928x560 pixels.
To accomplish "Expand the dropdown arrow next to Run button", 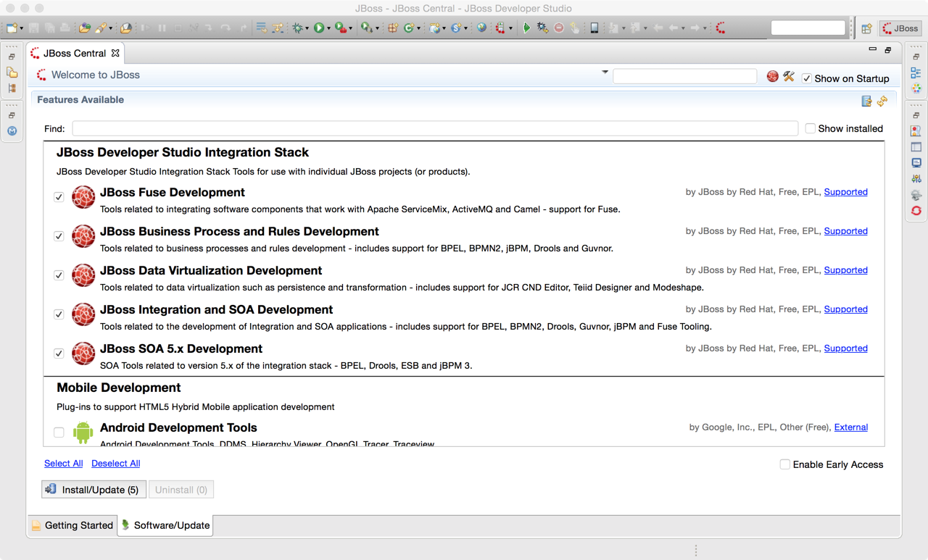I will [329, 29].
